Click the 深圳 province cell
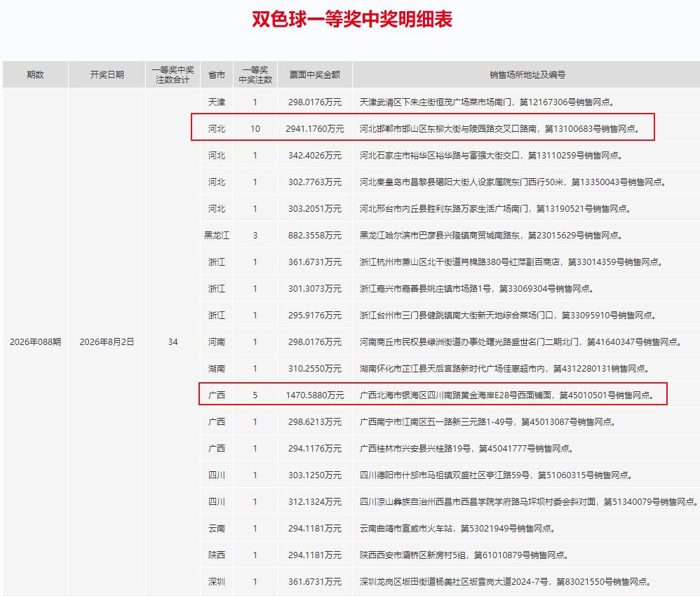The width and height of the screenshot is (700, 596). 217,582
